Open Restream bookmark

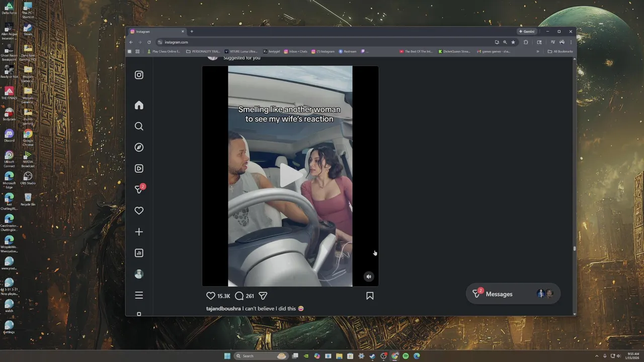tap(347, 51)
